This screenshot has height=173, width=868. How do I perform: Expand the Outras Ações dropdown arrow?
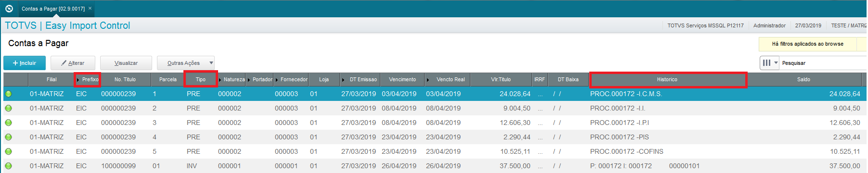pyautogui.click(x=211, y=63)
